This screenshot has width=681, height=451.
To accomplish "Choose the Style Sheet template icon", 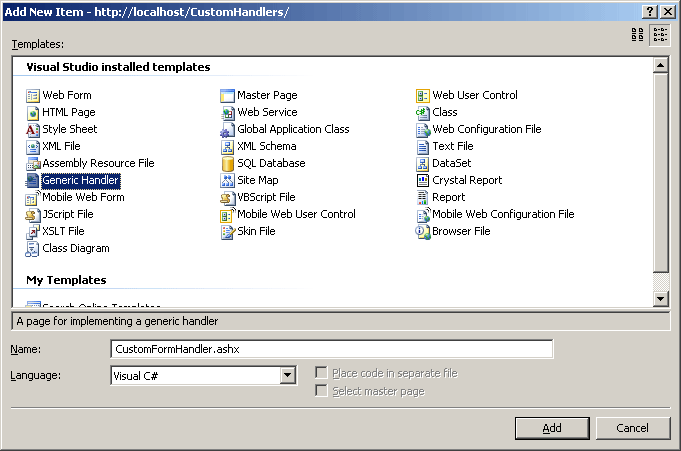I will tap(33, 130).
